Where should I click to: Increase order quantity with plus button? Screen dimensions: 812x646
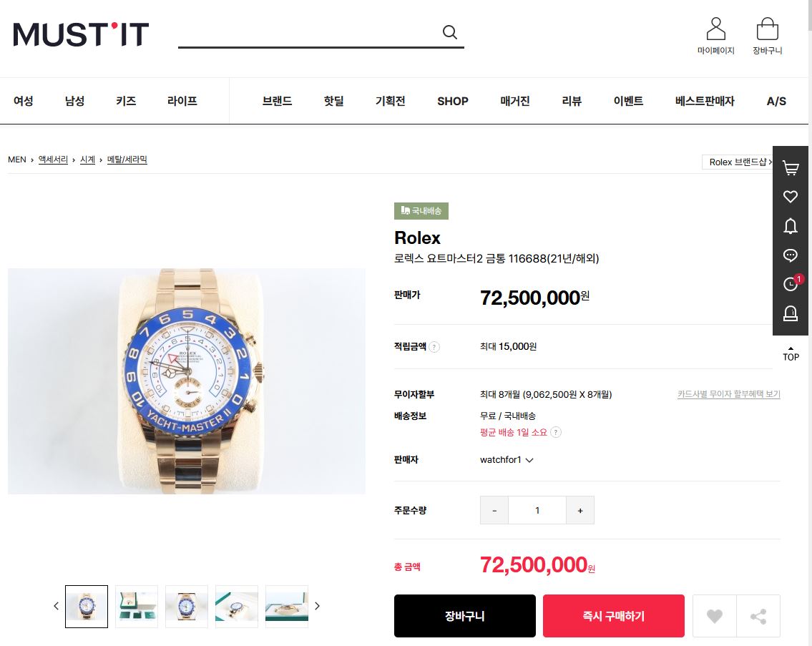pos(580,510)
